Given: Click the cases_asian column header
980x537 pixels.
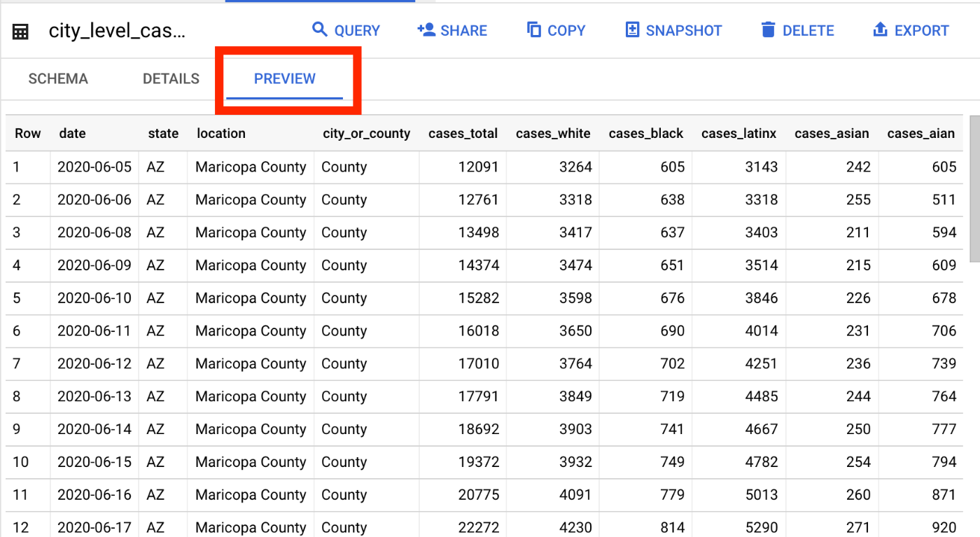Looking at the screenshot, I should pyautogui.click(x=832, y=133).
